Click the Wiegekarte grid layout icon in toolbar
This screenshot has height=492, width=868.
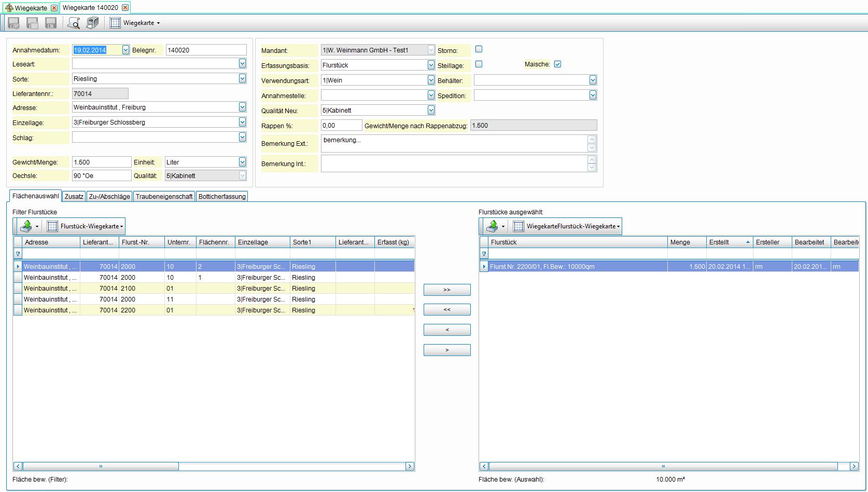[x=115, y=23]
